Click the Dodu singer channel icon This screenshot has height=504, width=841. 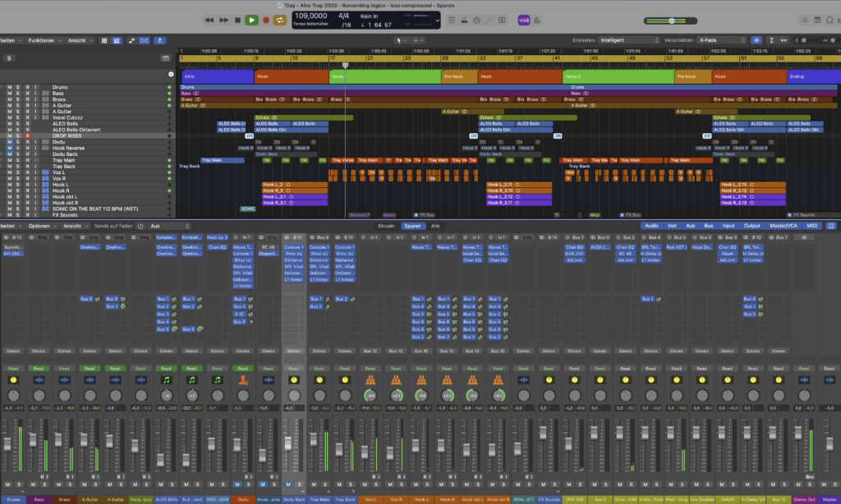tap(242, 380)
